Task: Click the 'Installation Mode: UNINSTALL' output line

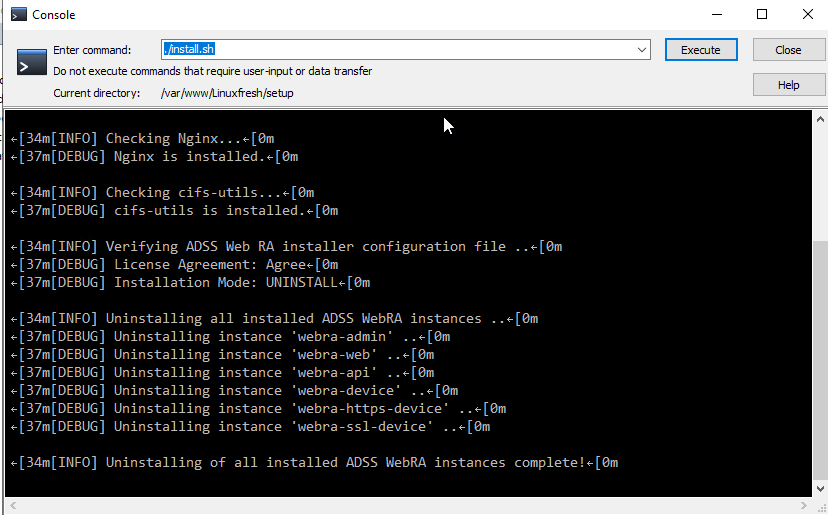Action: pyautogui.click(x=190, y=283)
